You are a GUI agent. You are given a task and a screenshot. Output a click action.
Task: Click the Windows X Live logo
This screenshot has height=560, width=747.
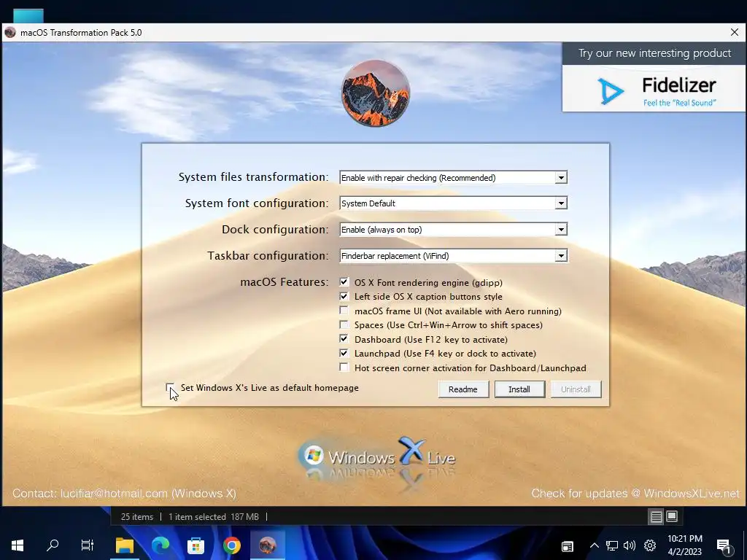point(376,456)
